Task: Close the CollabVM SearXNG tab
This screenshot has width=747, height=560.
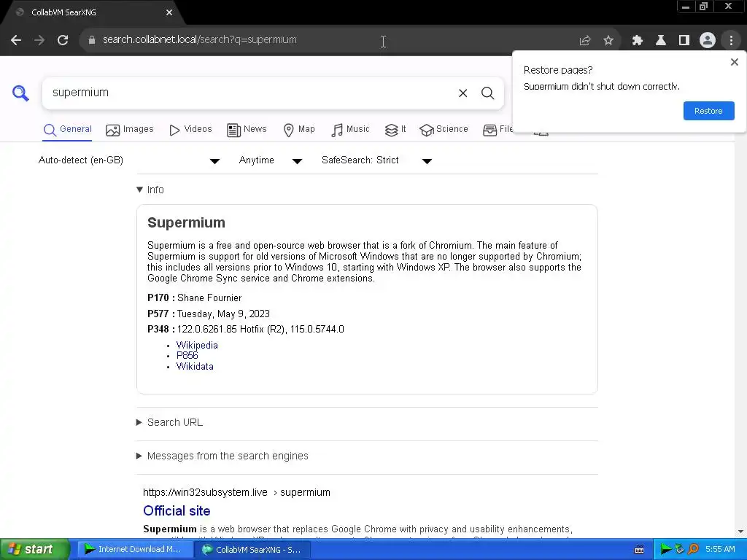Action: pyautogui.click(x=169, y=12)
